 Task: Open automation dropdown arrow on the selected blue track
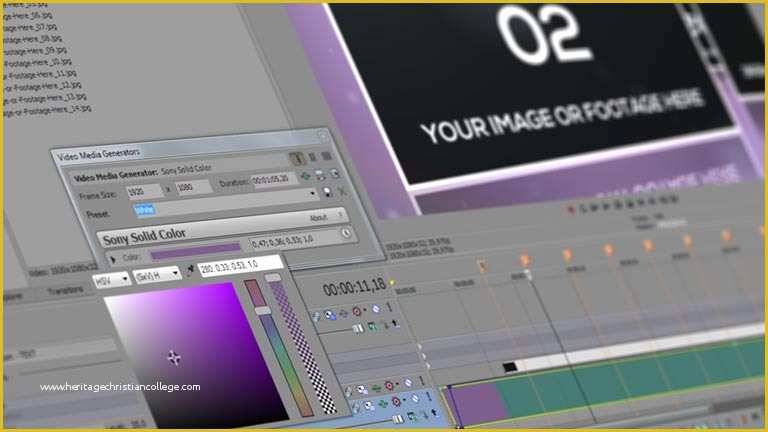pyautogui.click(x=404, y=400)
